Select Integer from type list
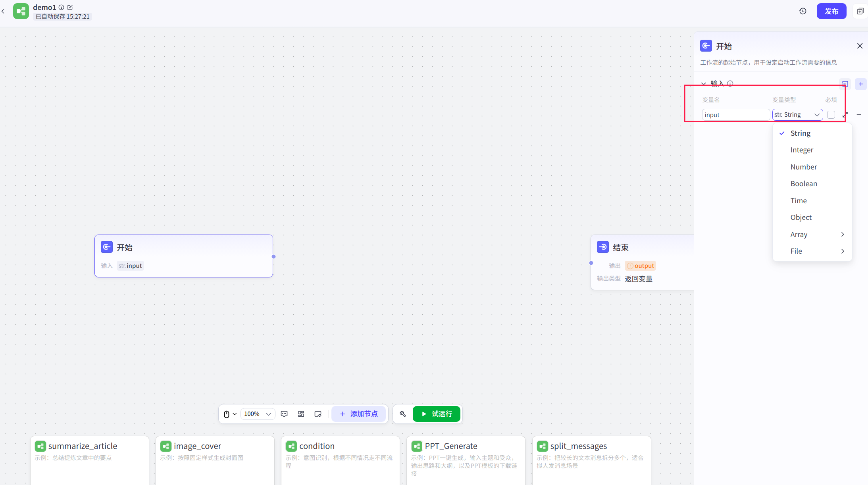This screenshot has width=868, height=485. 802,150
